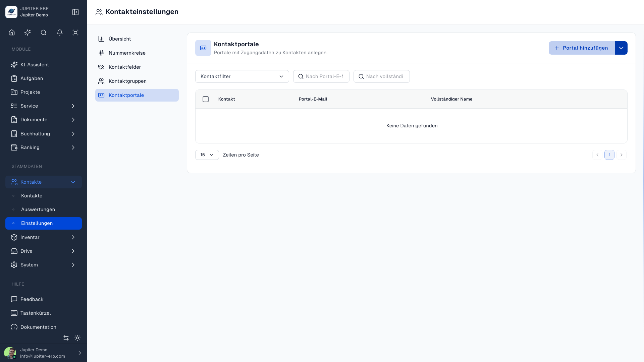Open Projekte module
Viewport: 644px width, 362px height.
(44, 92)
